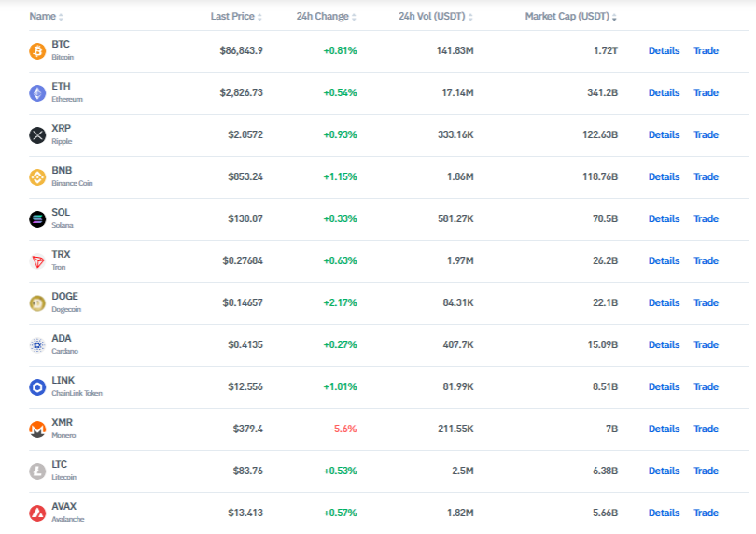Trade XMR
This screenshot has height=534, width=756.
706,429
